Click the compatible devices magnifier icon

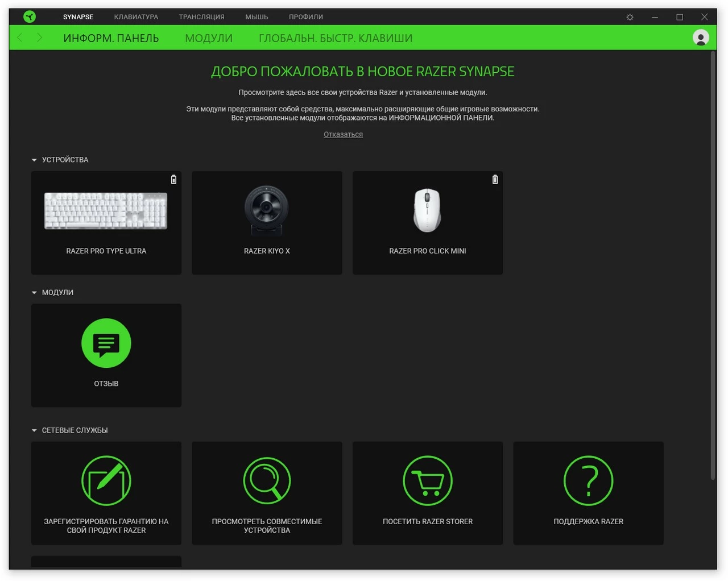tap(267, 481)
